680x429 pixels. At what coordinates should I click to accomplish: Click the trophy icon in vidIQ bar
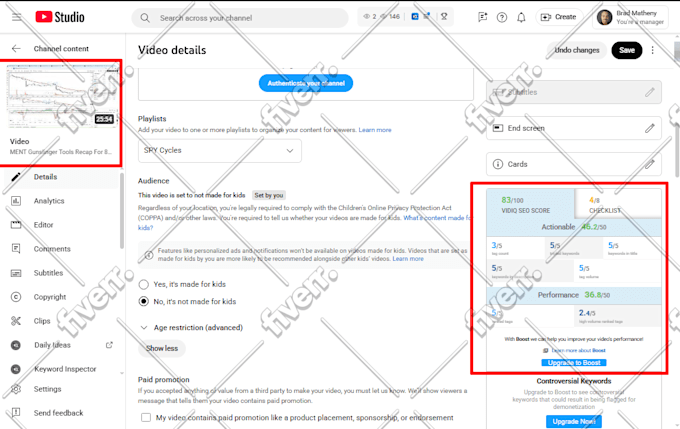[444, 16]
